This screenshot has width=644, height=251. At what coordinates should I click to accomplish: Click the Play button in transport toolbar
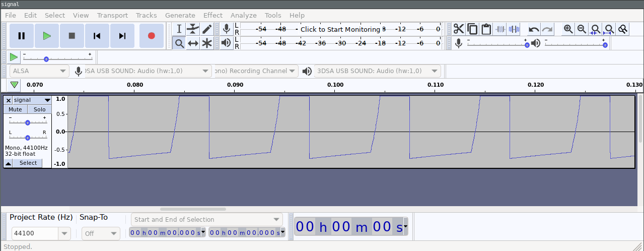click(47, 36)
